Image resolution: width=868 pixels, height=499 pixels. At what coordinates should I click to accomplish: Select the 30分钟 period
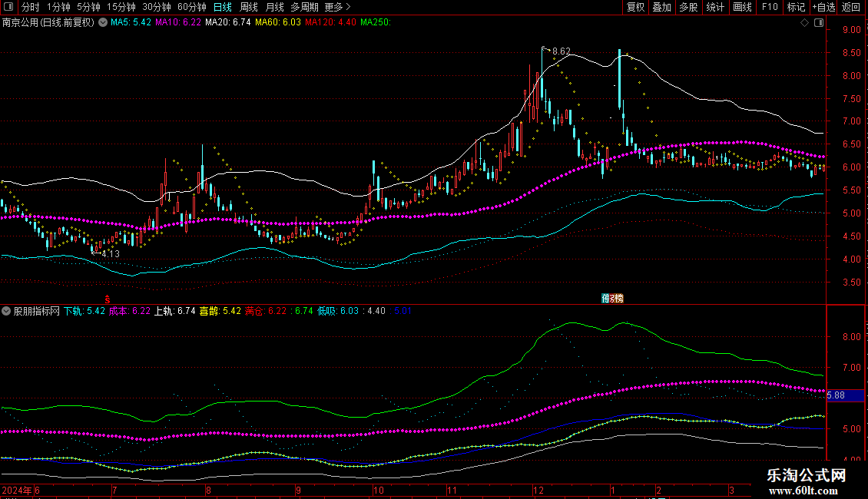click(x=157, y=7)
